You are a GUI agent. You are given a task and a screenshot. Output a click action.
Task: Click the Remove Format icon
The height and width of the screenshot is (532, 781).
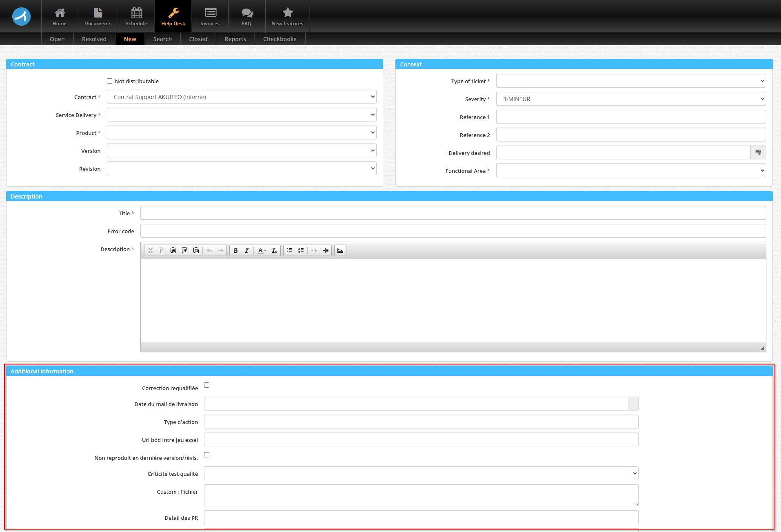pyautogui.click(x=275, y=250)
